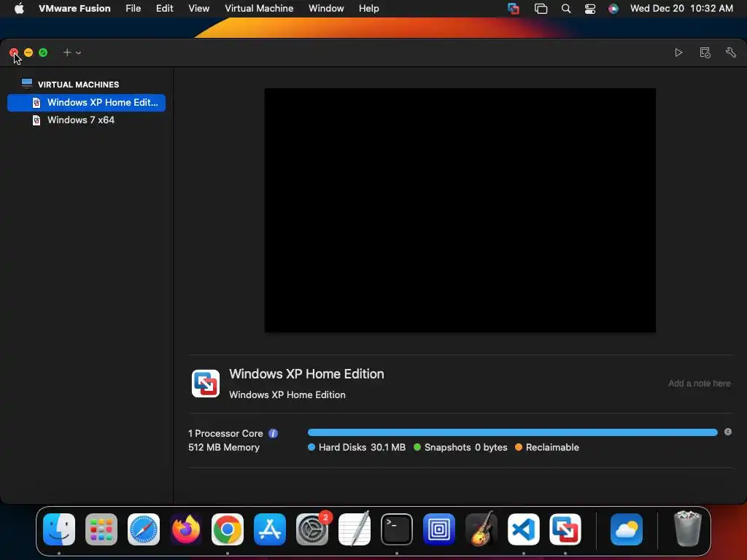The width and height of the screenshot is (747, 560).
Task: Open Launchpad from the Dock
Action: coord(101,529)
